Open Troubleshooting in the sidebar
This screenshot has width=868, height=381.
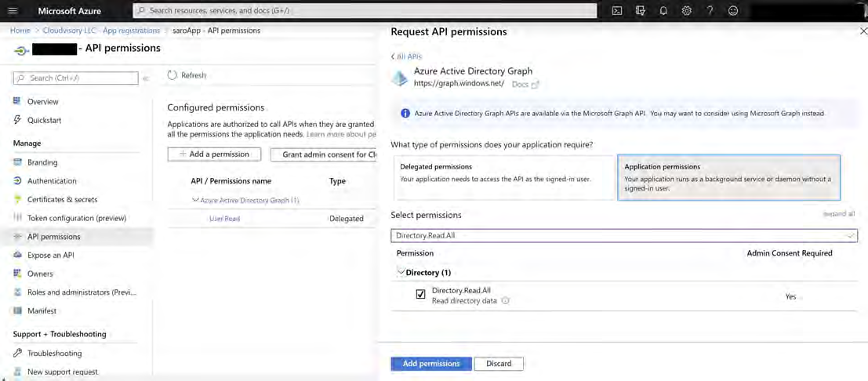[x=54, y=353]
